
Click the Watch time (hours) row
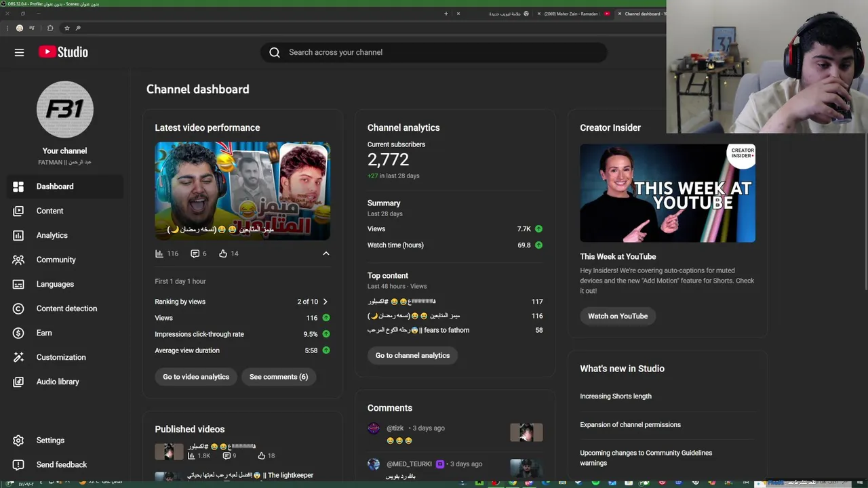[x=455, y=245]
